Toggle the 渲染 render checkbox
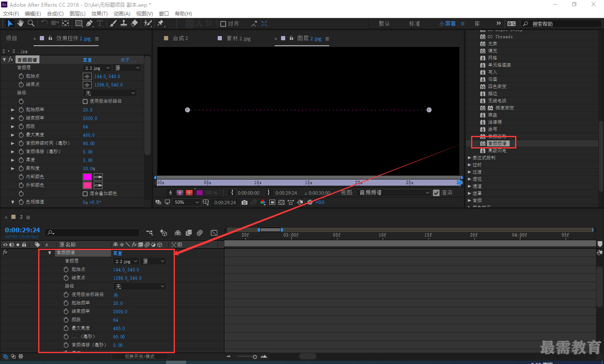The height and width of the screenshot is (364, 604). point(436,193)
